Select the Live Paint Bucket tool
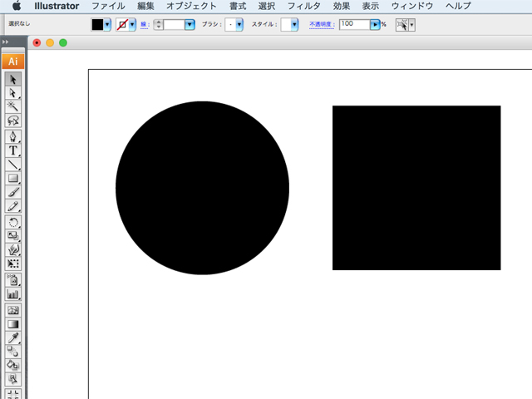Screen dimensions: 532x399 [13, 366]
